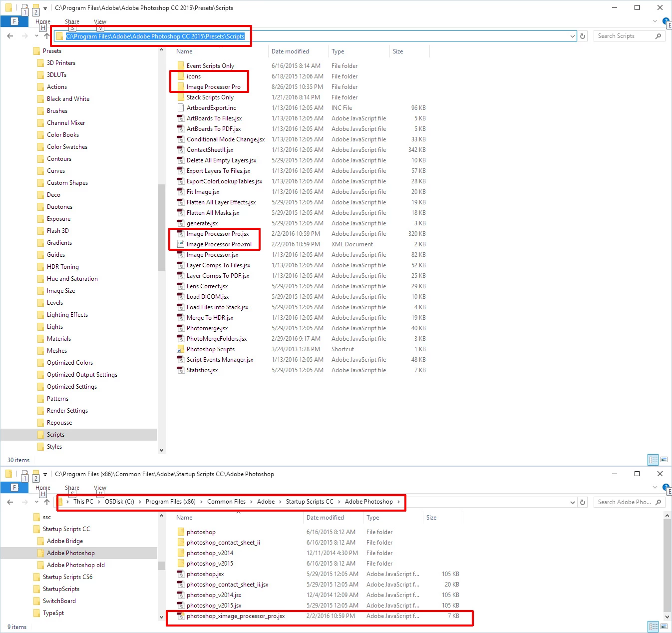Viewport: 672px width, 633px height.
Task: Open address dropdown in Adobe Photoshop window
Action: coord(573,502)
